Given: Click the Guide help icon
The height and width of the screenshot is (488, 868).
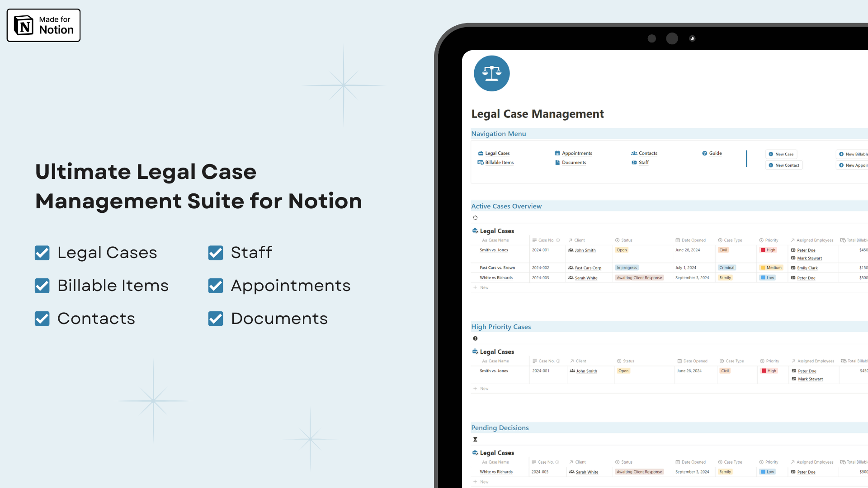Looking at the screenshot, I should pyautogui.click(x=705, y=154).
